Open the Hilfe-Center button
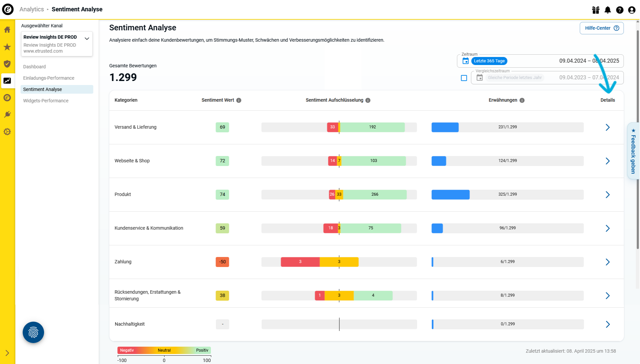This screenshot has width=640, height=364. tap(602, 28)
